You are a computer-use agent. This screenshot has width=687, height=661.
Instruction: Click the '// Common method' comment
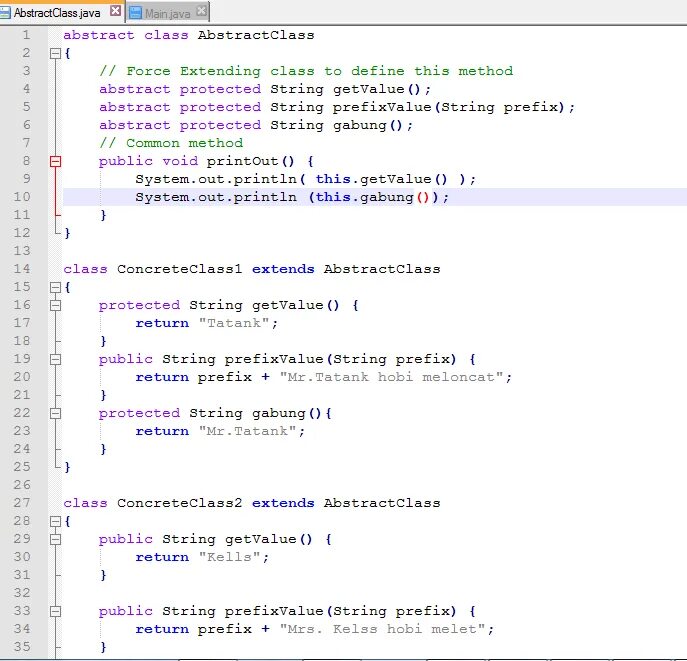(171, 143)
